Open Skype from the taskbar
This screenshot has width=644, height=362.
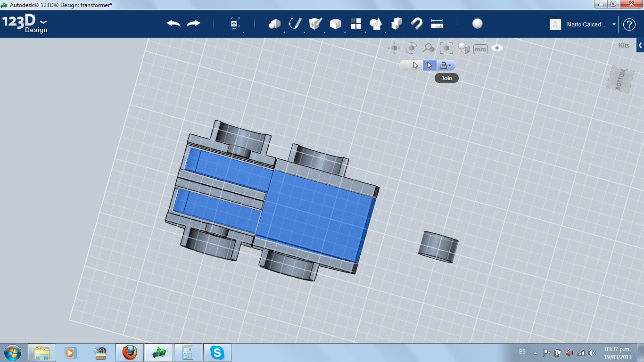(x=217, y=353)
